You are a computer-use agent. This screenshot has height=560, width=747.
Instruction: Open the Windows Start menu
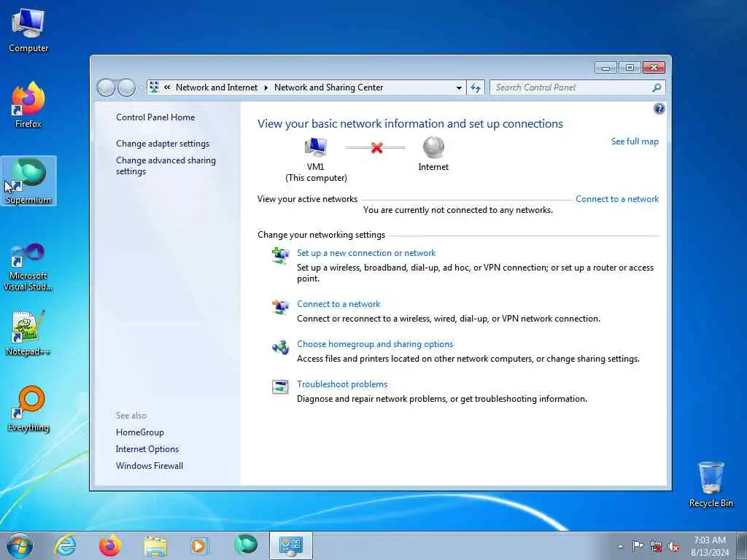click(20, 545)
